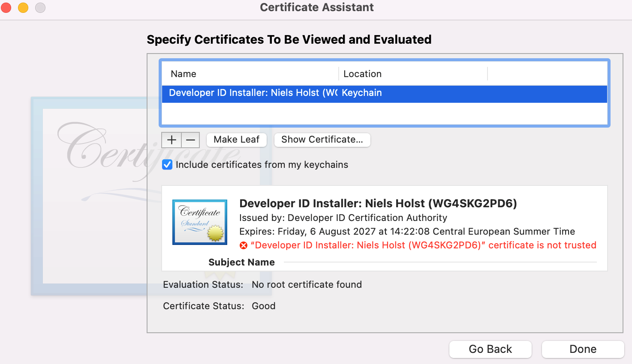Minimize the window with the yellow button

pos(23,8)
